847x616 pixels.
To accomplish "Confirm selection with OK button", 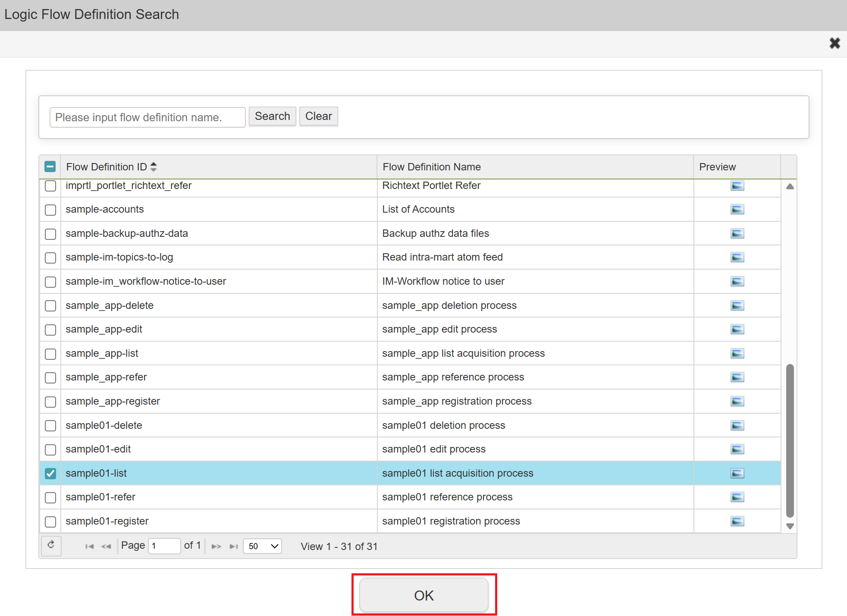I will [423, 595].
